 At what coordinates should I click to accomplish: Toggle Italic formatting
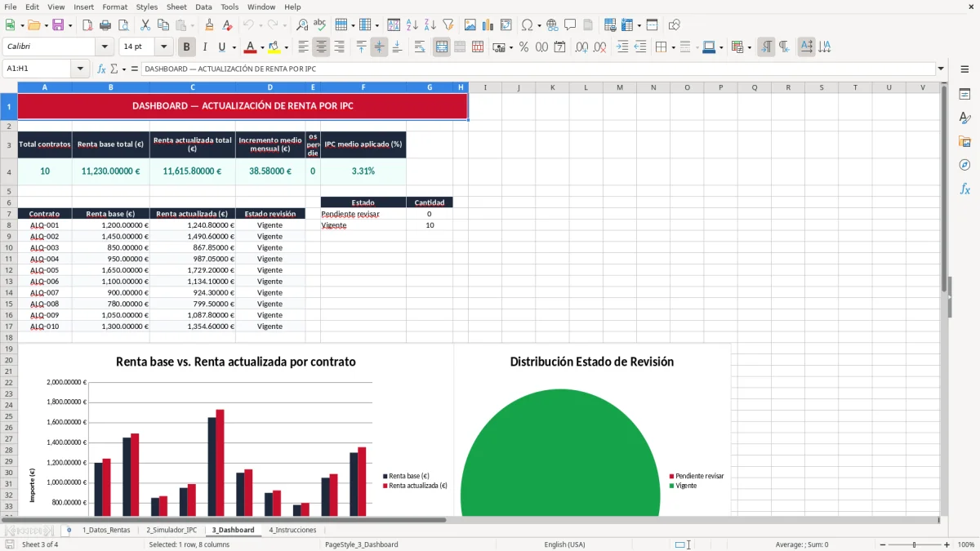[x=204, y=47]
